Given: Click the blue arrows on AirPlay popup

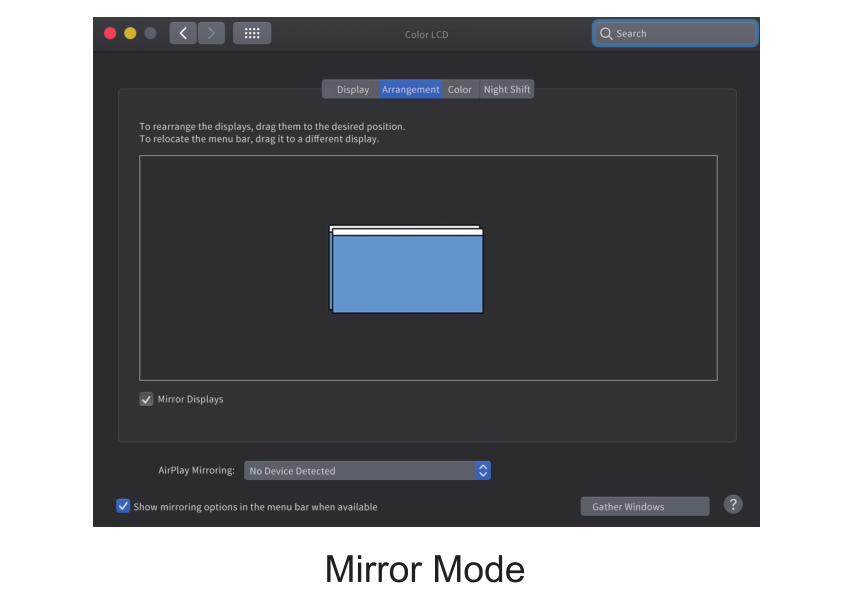Looking at the screenshot, I should pos(483,470).
